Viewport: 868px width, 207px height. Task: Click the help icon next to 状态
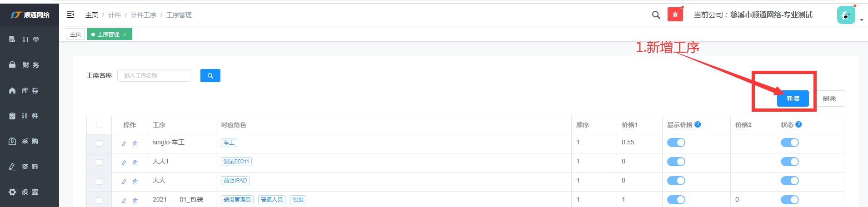coord(798,124)
